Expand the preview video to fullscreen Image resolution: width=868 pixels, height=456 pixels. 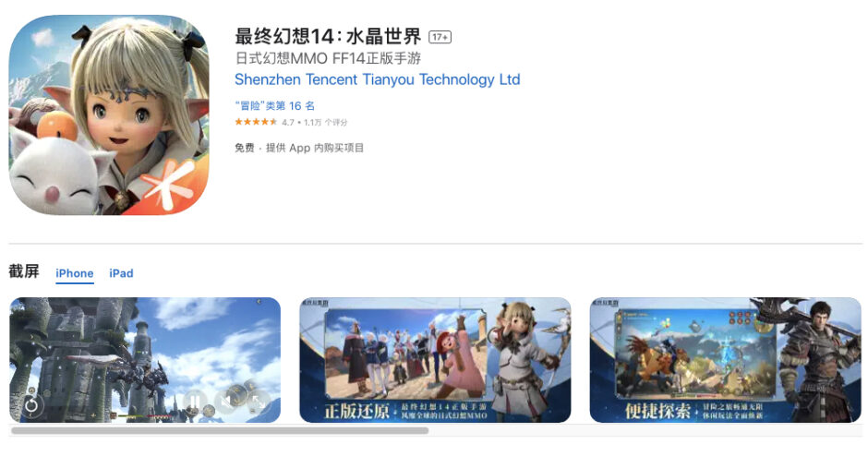[259, 401]
